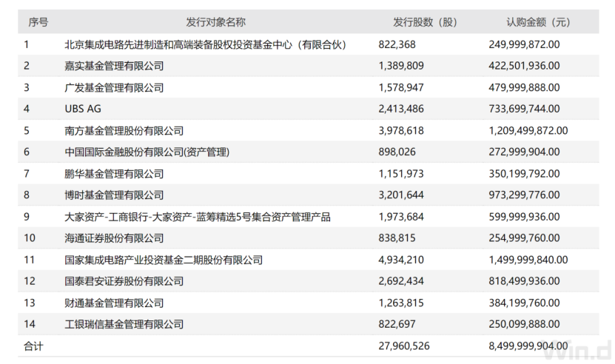Click amount 254,999,760.00

(x=525, y=238)
